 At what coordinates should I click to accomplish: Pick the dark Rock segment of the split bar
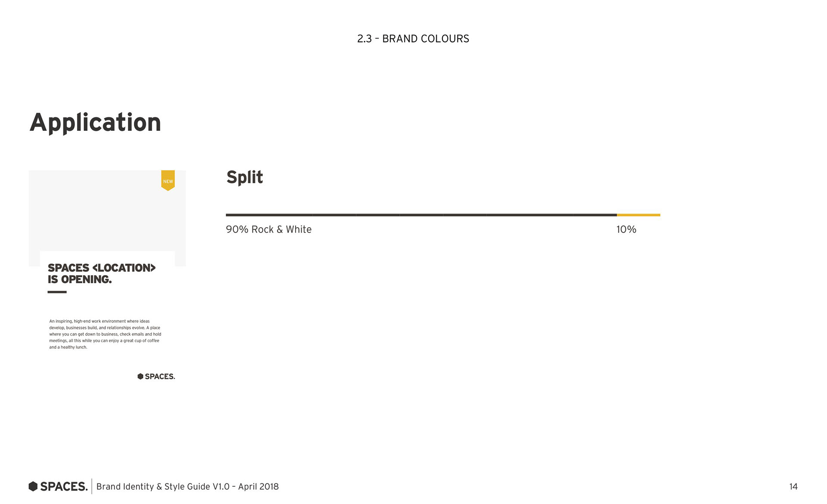(421, 215)
